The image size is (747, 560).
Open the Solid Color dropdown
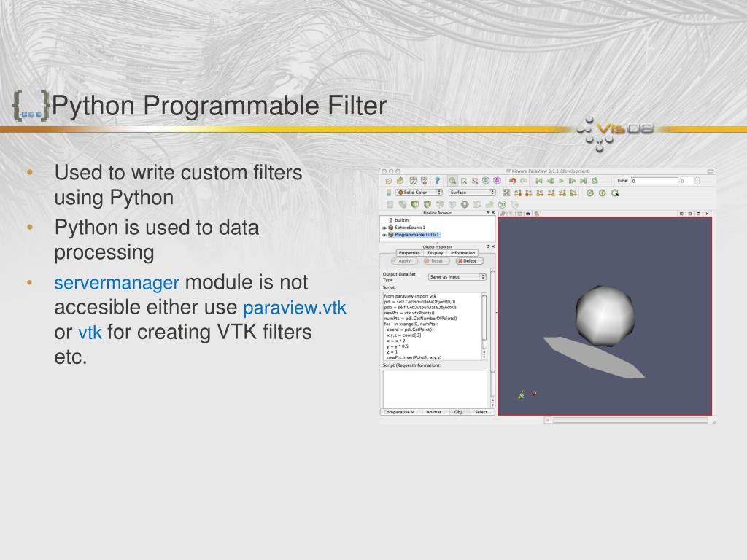419,192
